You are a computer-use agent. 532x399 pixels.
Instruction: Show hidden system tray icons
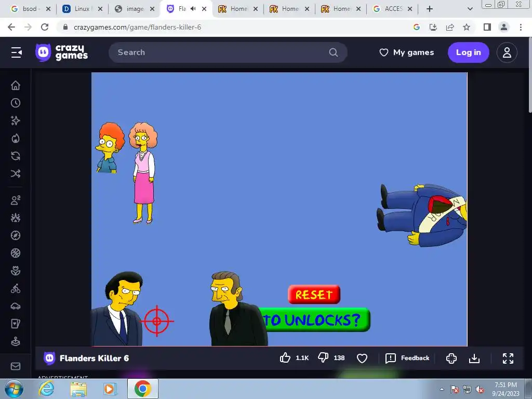[442, 389]
